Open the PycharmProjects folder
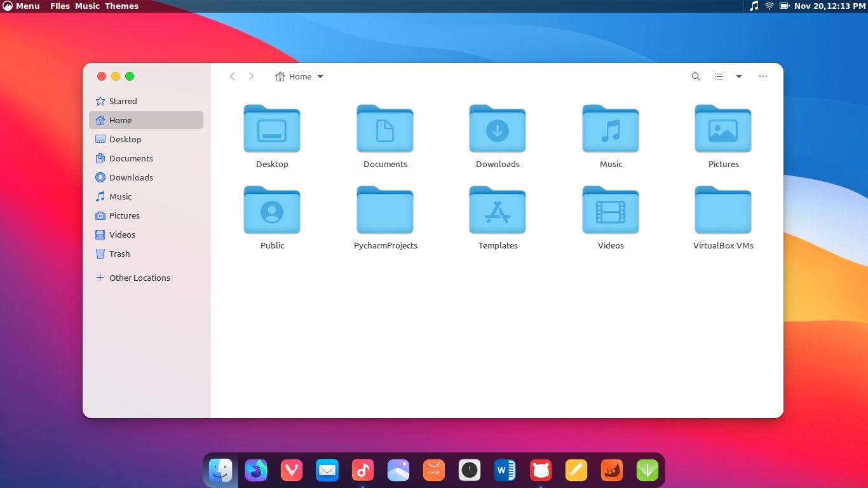 (385, 210)
